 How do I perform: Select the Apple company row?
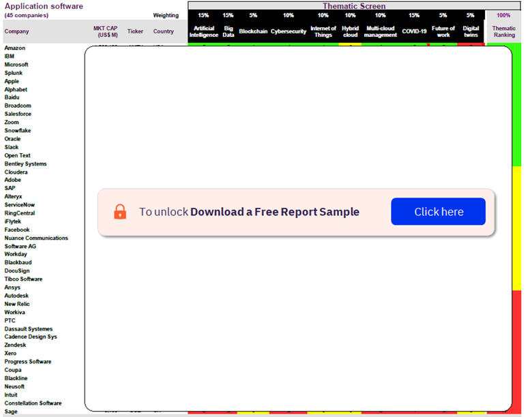click(x=12, y=81)
